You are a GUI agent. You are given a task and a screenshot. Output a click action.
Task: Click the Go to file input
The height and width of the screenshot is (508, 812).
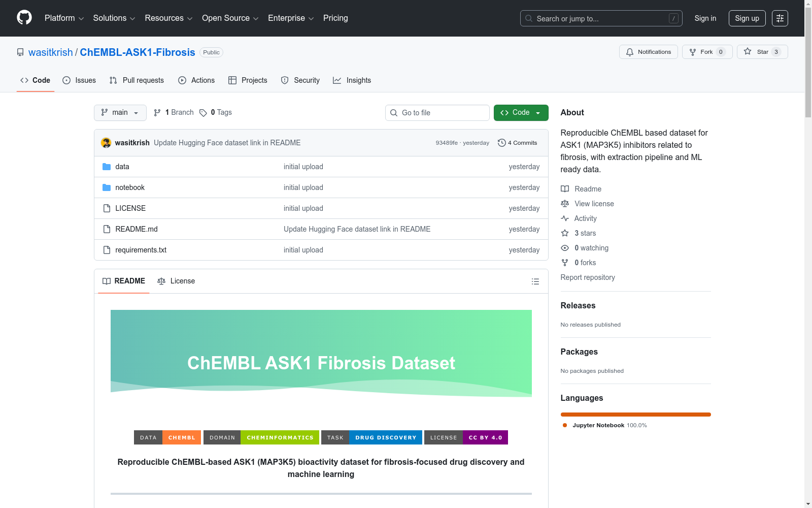(437, 113)
